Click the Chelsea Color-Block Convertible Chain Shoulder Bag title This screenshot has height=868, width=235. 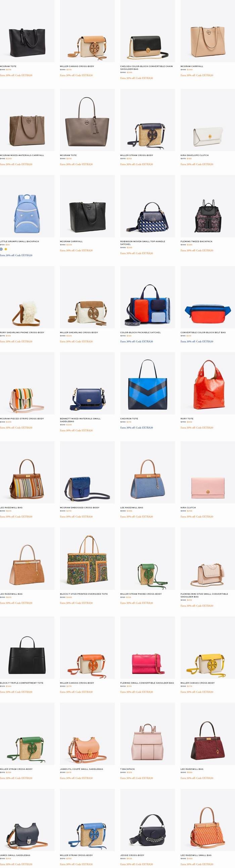click(146, 68)
